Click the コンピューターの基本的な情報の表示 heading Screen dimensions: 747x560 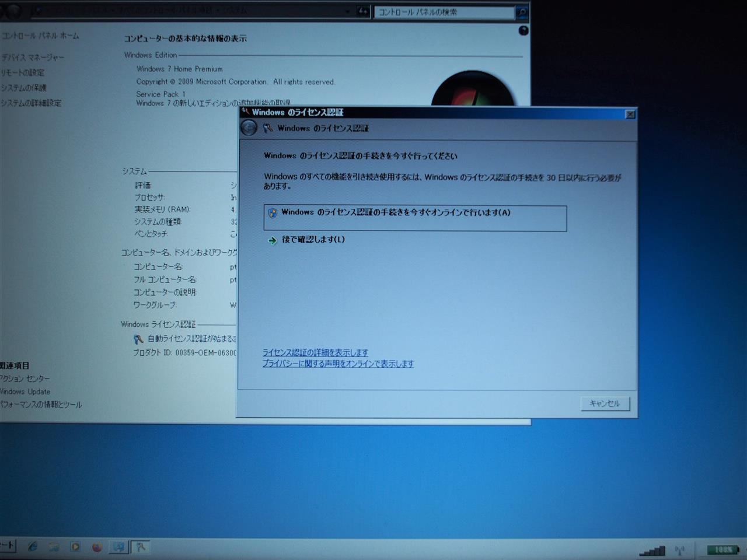[186, 38]
